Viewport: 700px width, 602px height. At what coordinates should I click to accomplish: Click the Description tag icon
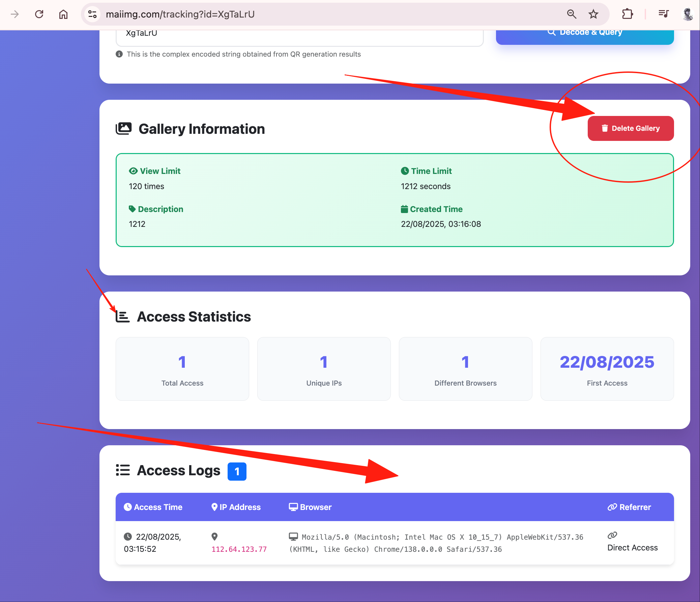click(132, 209)
